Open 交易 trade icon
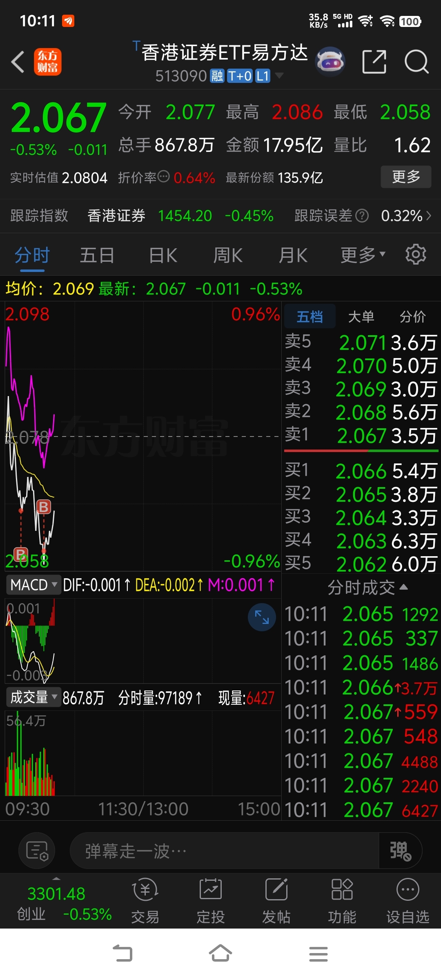The height and width of the screenshot is (980, 441). (x=145, y=902)
